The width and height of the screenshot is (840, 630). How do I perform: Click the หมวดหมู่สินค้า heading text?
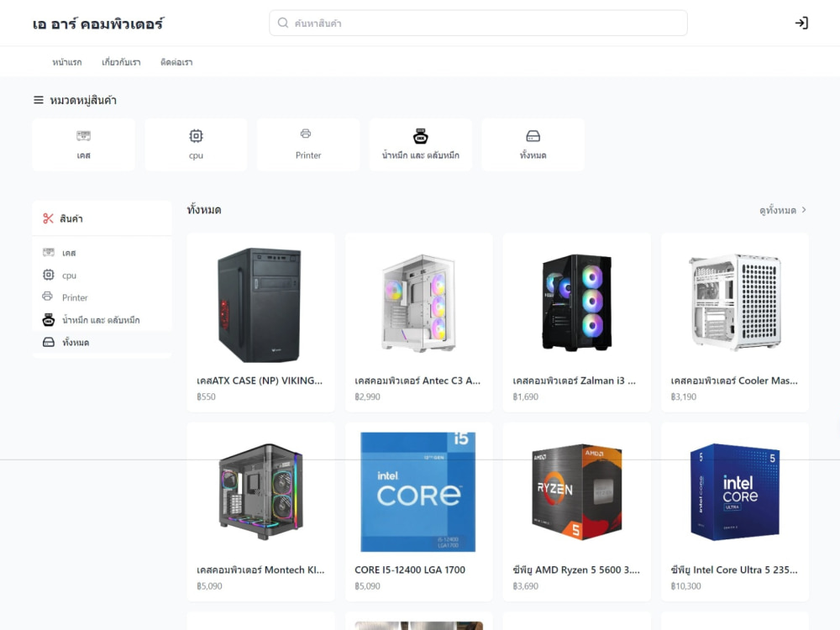pyautogui.click(x=83, y=100)
